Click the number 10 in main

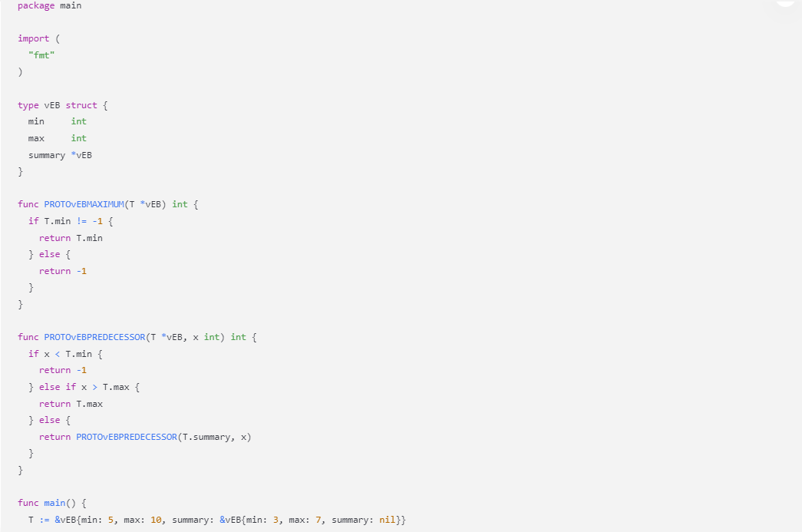(156, 520)
